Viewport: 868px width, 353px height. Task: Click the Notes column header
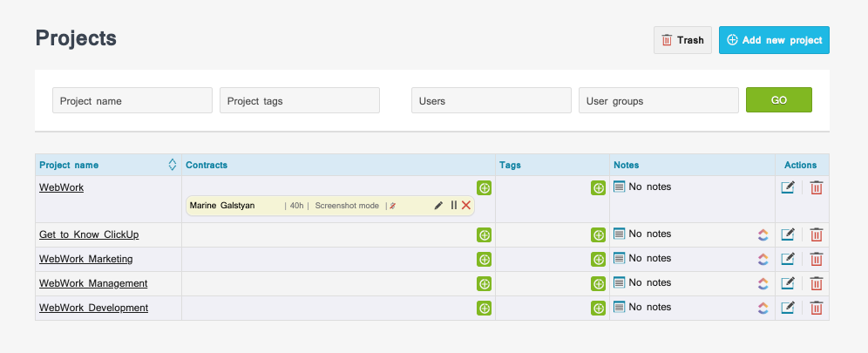pos(626,165)
